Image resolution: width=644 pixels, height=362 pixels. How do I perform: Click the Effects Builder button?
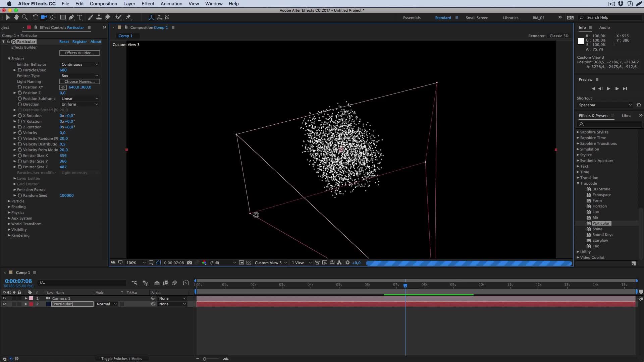(x=79, y=53)
